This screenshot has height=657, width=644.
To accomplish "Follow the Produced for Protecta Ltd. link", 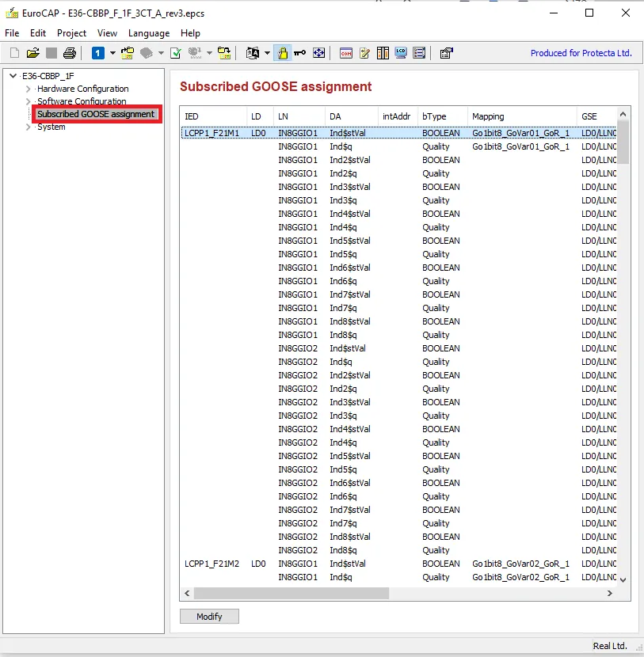I will point(581,53).
